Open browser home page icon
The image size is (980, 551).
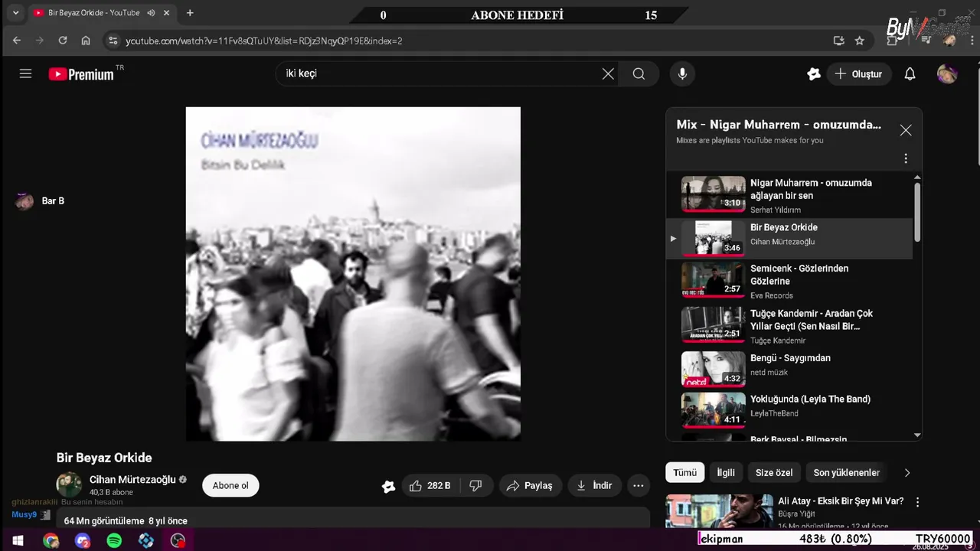pos(86,41)
